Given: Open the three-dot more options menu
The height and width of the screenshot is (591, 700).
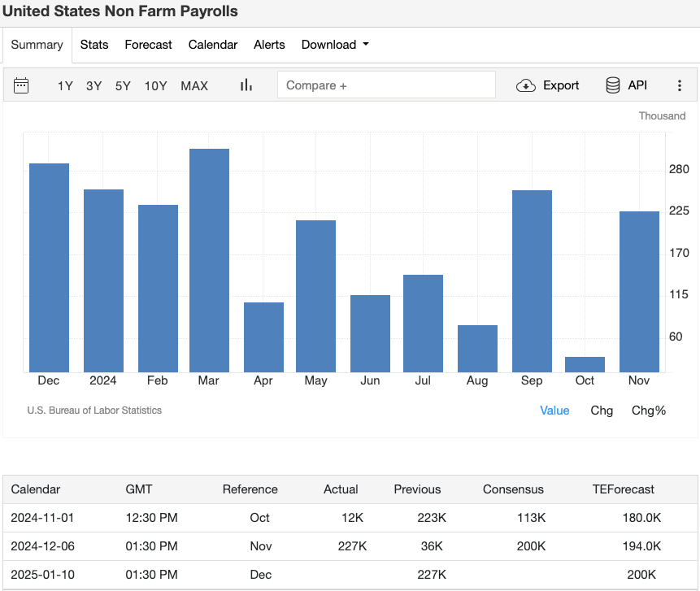Looking at the screenshot, I should click(x=679, y=85).
